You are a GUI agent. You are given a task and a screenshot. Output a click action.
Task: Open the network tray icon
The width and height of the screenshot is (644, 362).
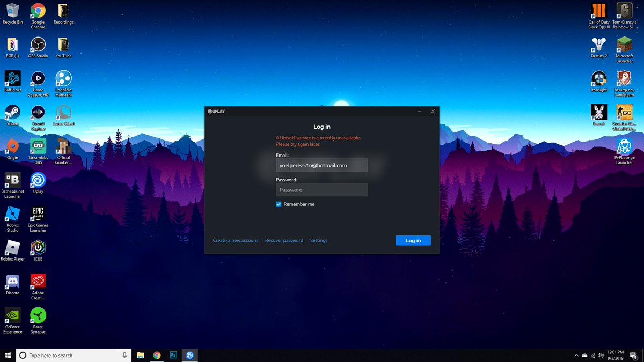coord(593,355)
